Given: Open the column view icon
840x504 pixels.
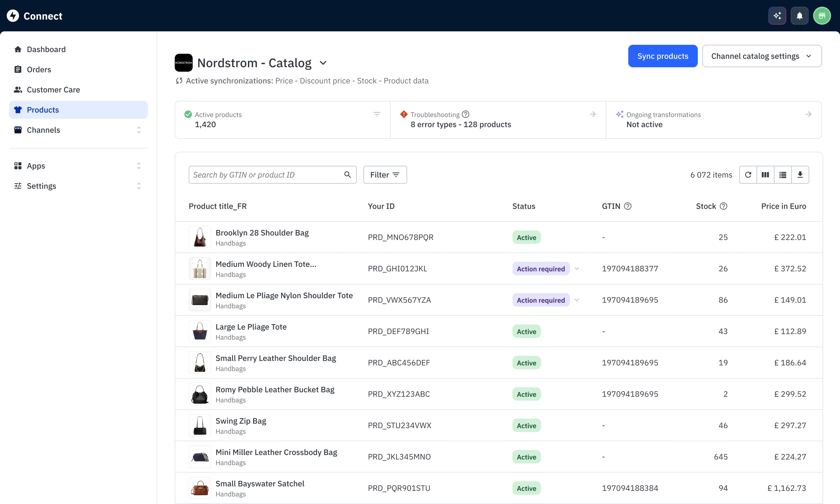Looking at the screenshot, I should [x=765, y=175].
